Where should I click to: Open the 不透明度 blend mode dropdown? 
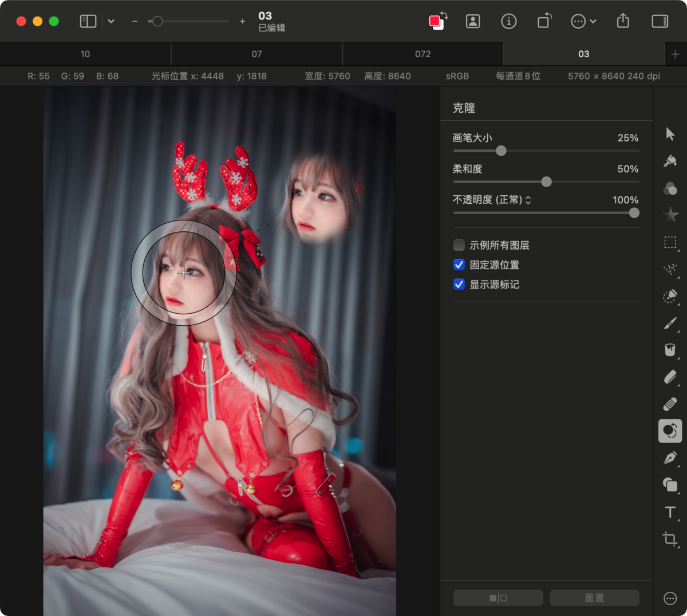coord(528,200)
